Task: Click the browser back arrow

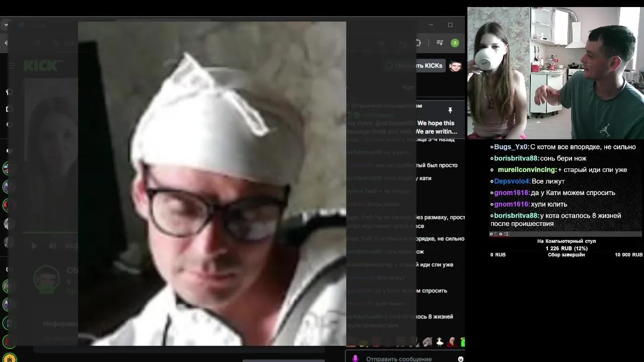Action: pyautogui.click(x=7, y=43)
